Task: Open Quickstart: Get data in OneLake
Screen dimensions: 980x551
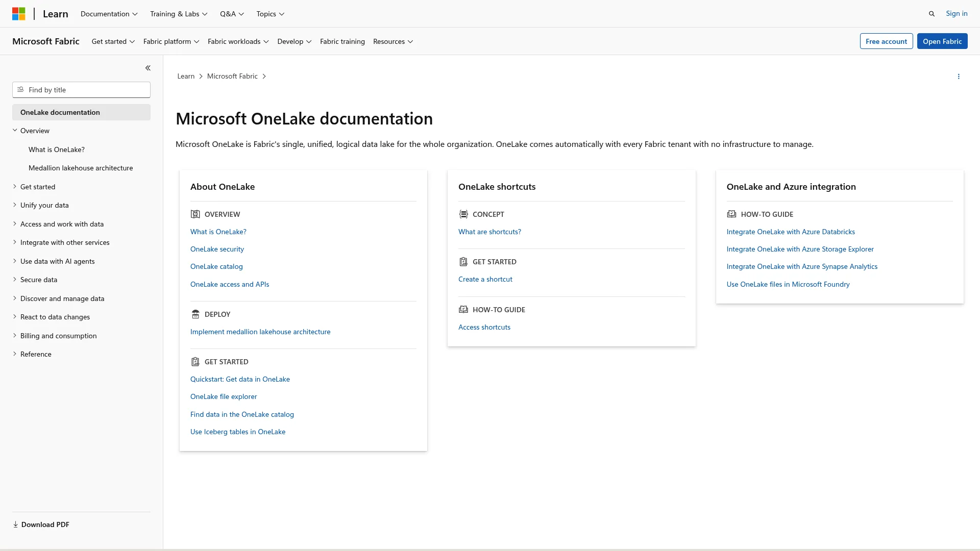Action: point(240,379)
